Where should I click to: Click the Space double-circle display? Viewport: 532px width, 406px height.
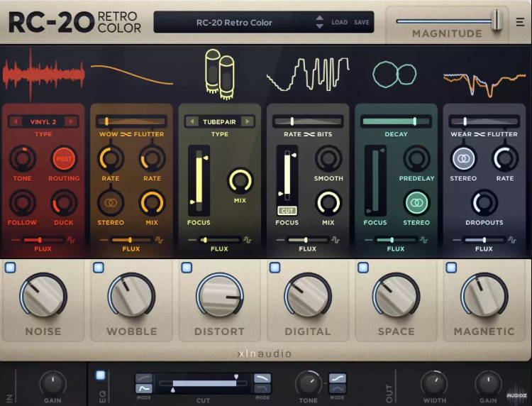394,75
